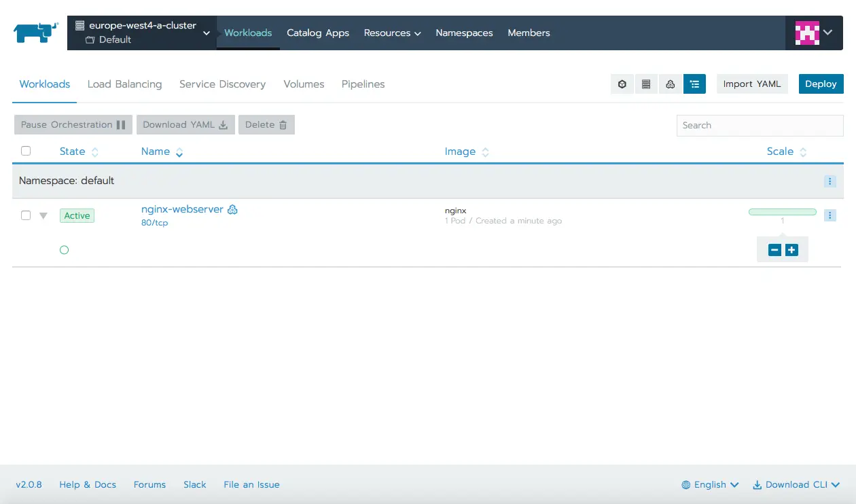This screenshot has width=856, height=504.
Task: Click the Download CLI download icon
Action: pyautogui.click(x=757, y=485)
